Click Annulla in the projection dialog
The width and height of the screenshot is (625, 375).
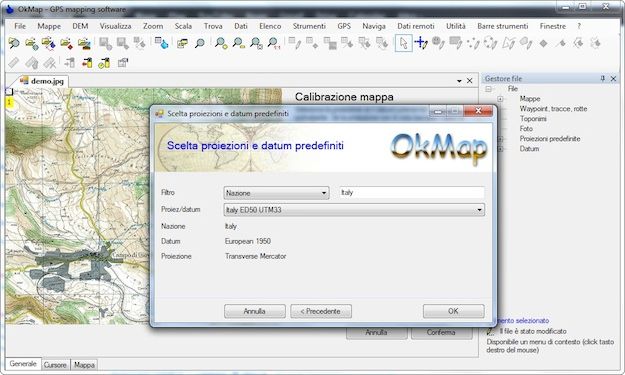[255, 311]
